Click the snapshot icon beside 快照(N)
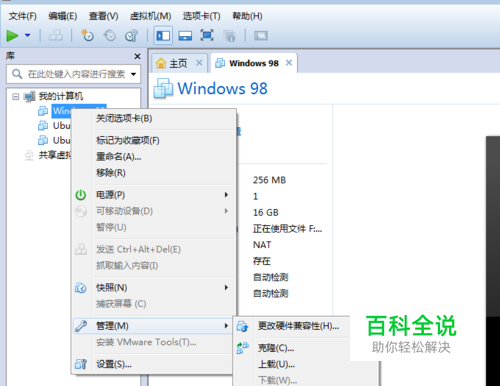500x386 pixels. point(81,288)
